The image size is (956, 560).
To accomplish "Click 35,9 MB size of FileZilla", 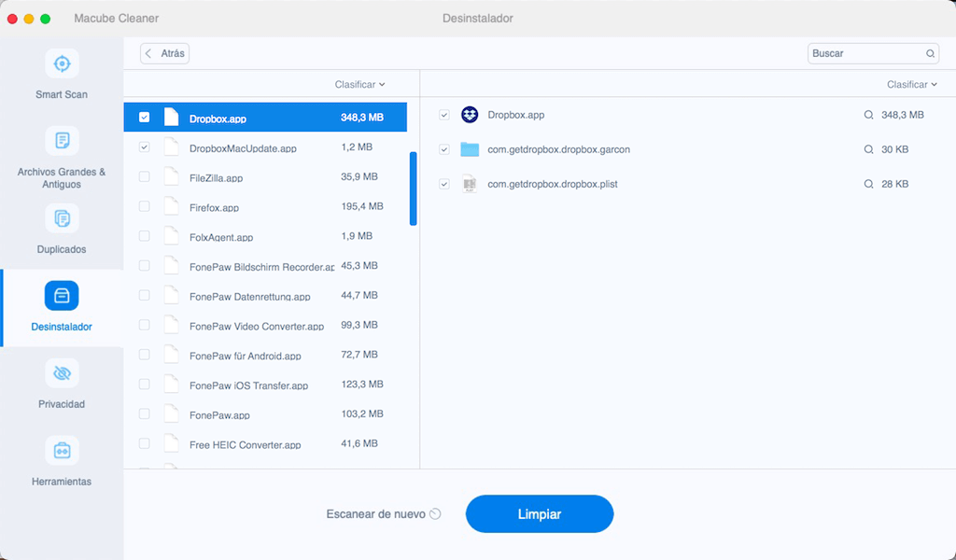I will (x=359, y=176).
